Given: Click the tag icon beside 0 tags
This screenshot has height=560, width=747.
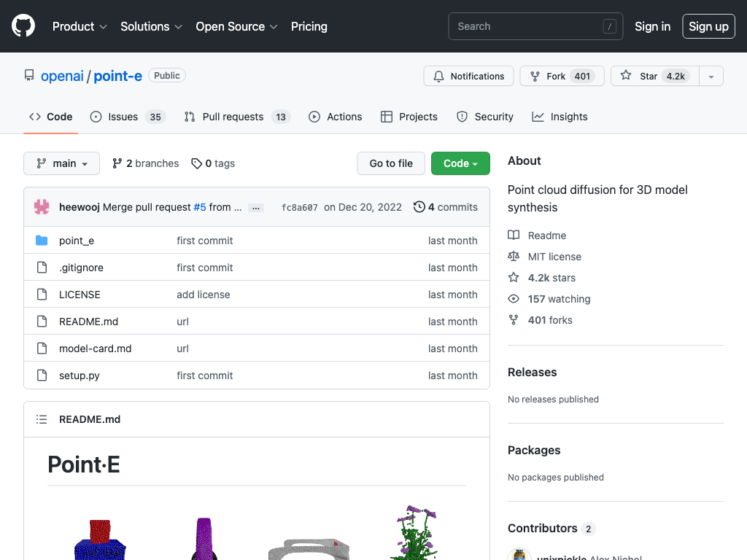Looking at the screenshot, I should point(196,163).
